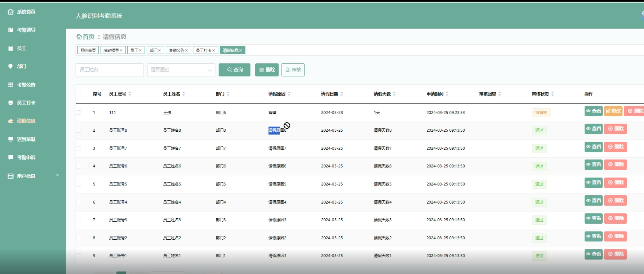Select the checkbox for 员工账号7 row
644x274 pixels.
pyautogui.click(x=79, y=148)
